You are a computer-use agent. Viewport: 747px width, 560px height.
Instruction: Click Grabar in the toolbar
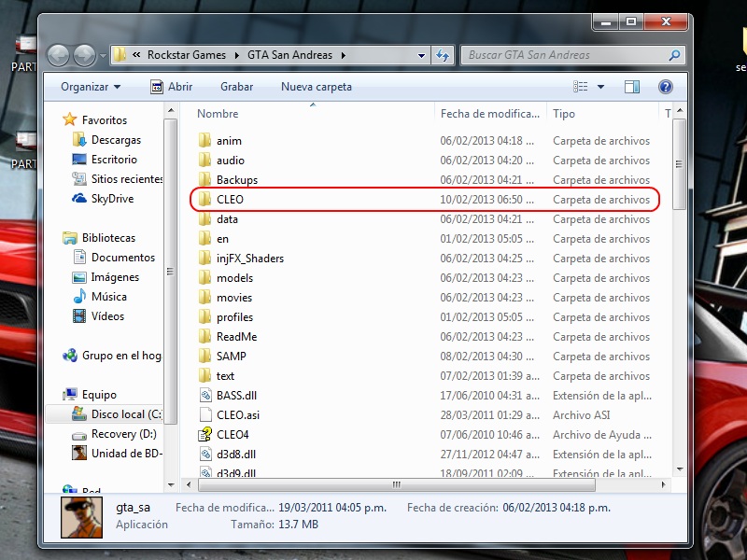[237, 87]
